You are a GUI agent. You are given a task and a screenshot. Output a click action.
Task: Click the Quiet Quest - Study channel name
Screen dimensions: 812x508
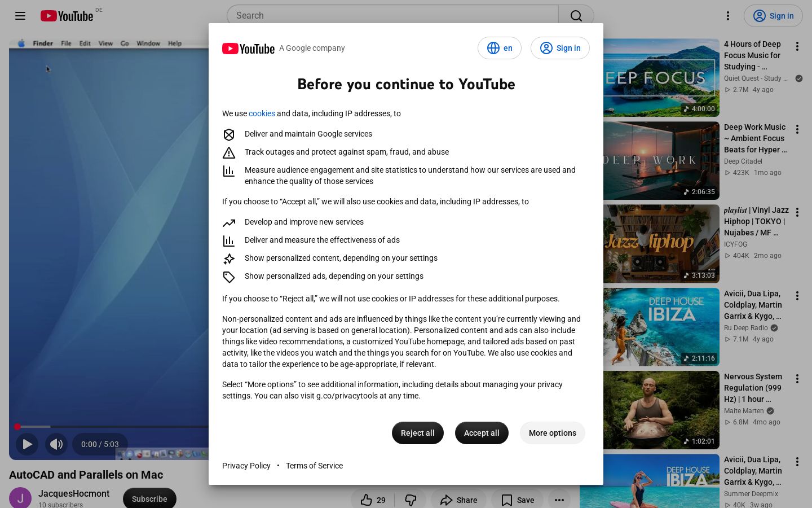[756, 78]
